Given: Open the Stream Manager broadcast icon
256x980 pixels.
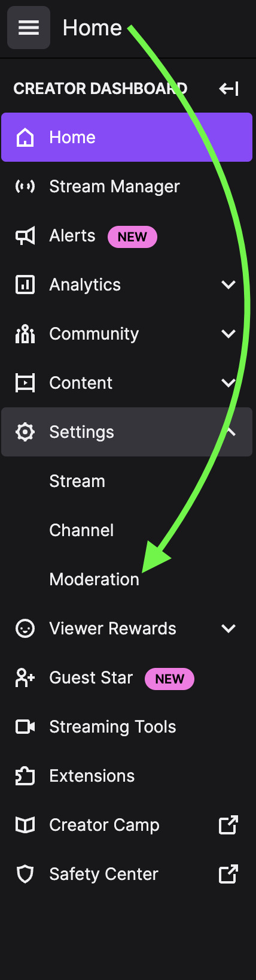Looking at the screenshot, I should (x=25, y=186).
